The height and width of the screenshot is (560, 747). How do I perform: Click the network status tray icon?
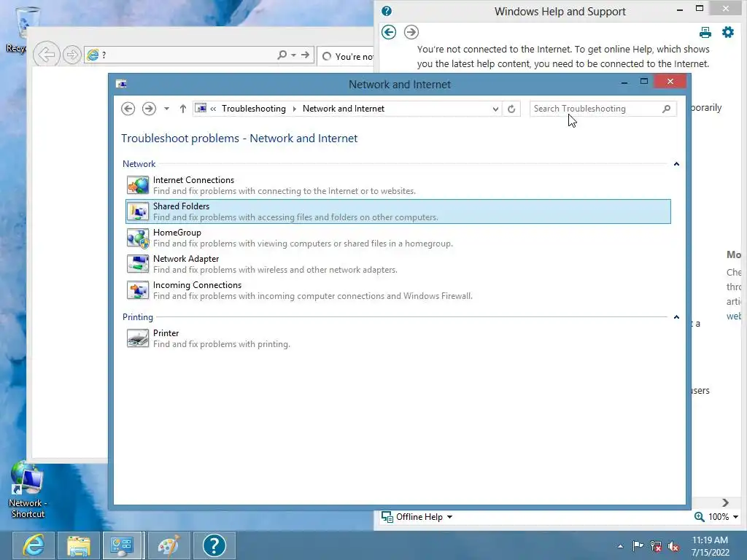(656, 546)
